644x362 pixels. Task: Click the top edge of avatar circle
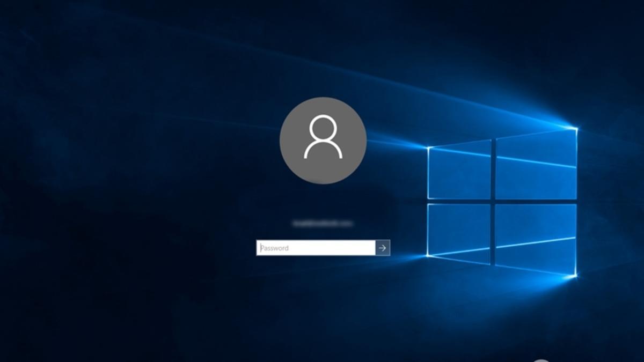click(x=323, y=99)
